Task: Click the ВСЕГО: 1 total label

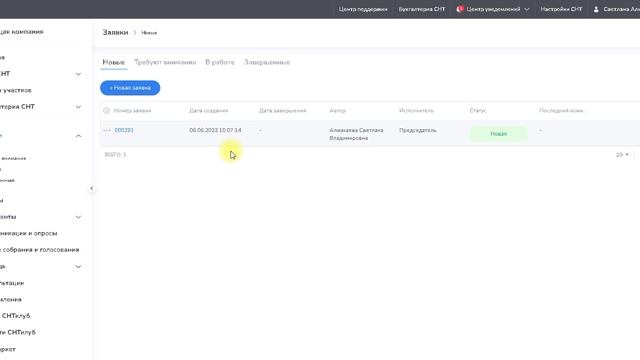Action: tap(116, 155)
